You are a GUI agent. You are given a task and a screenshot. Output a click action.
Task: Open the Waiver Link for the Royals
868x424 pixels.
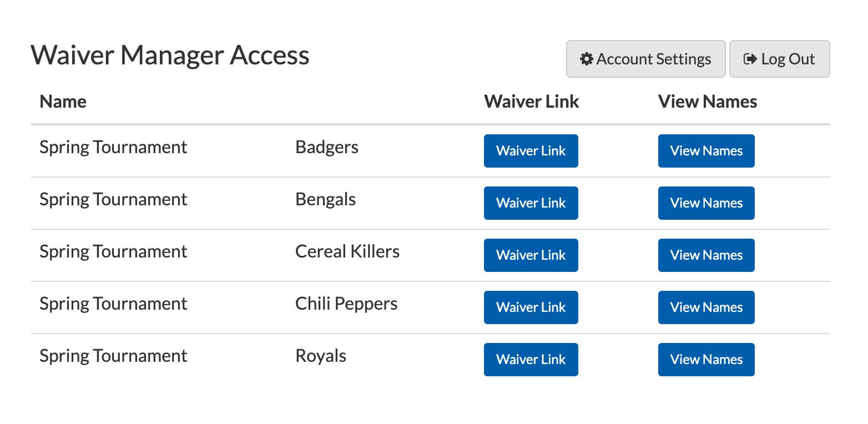tap(531, 359)
